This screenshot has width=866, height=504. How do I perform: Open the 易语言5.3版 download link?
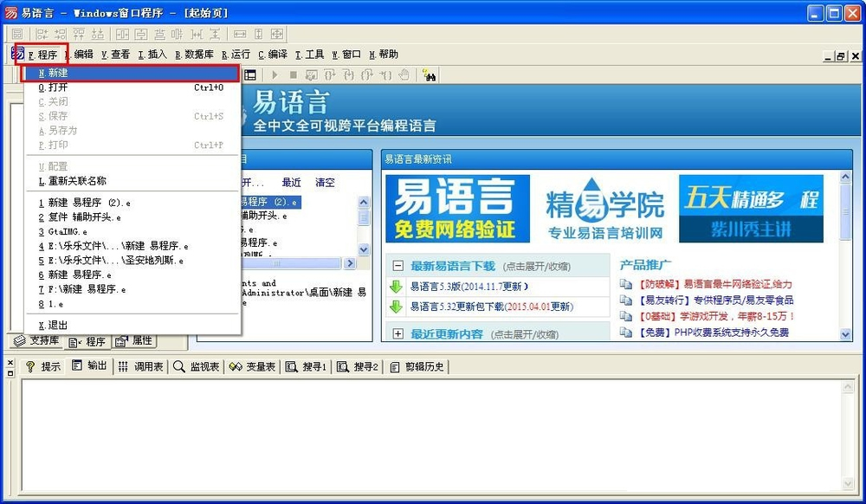point(469,287)
